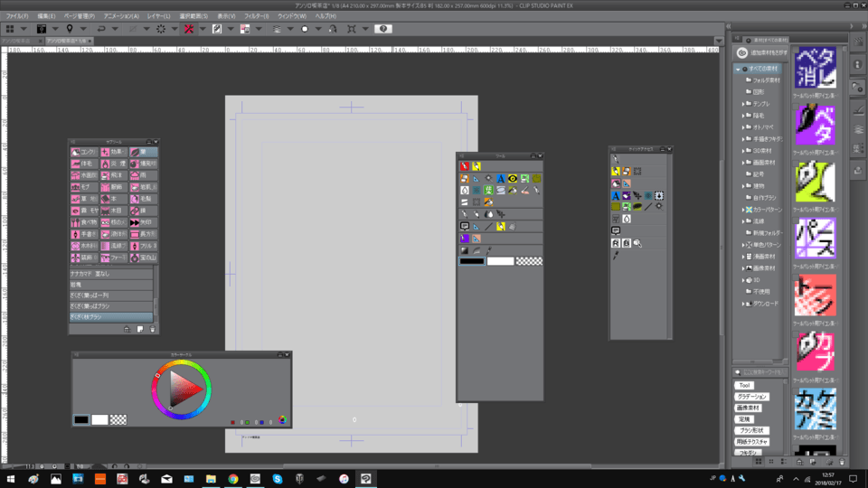Click the trash icon in sub tool panel
Image resolution: width=868 pixels, height=488 pixels.
pos(152,329)
